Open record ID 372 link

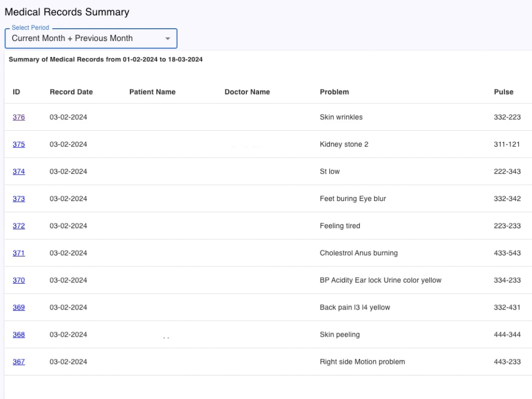pyautogui.click(x=19, y=226)
